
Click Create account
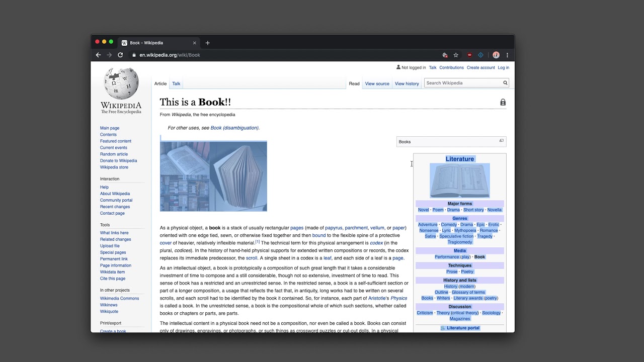pyautogui.click(x=481, y=67)
